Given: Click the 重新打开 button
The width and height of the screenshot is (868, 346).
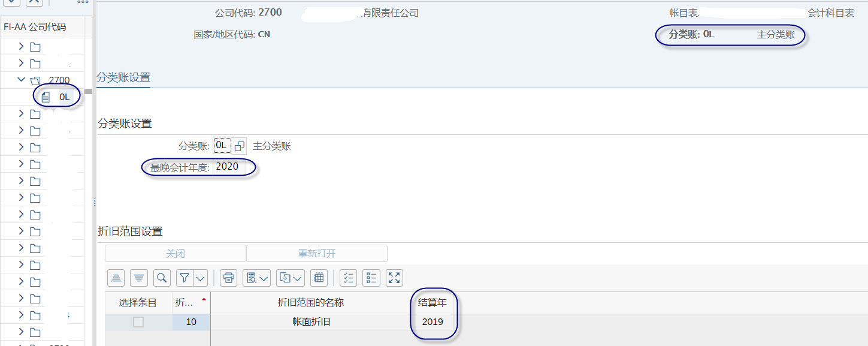Looking at the screenshot, I should click(x=316, y=252).
